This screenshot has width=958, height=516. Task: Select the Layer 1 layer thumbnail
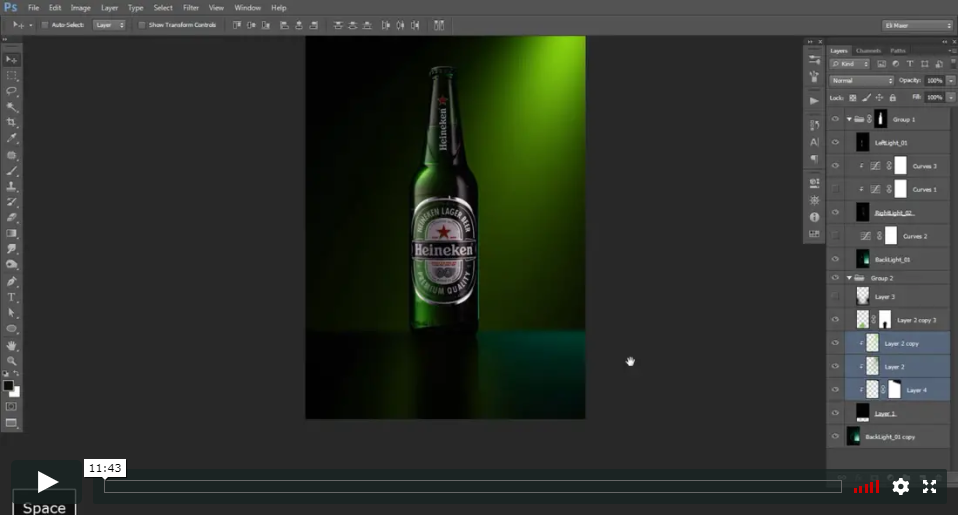(x=862, y=413)
